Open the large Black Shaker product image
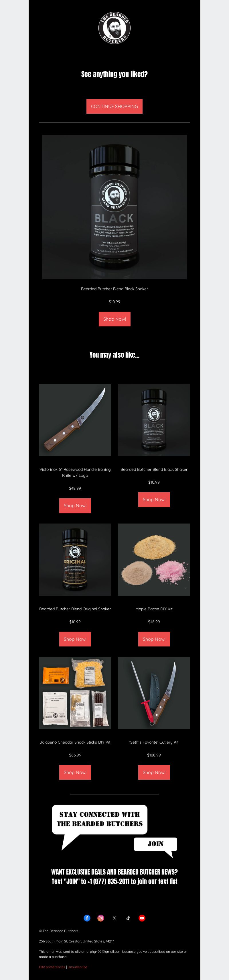This screenshot has width=229, height=980. (x=114, y=207)
